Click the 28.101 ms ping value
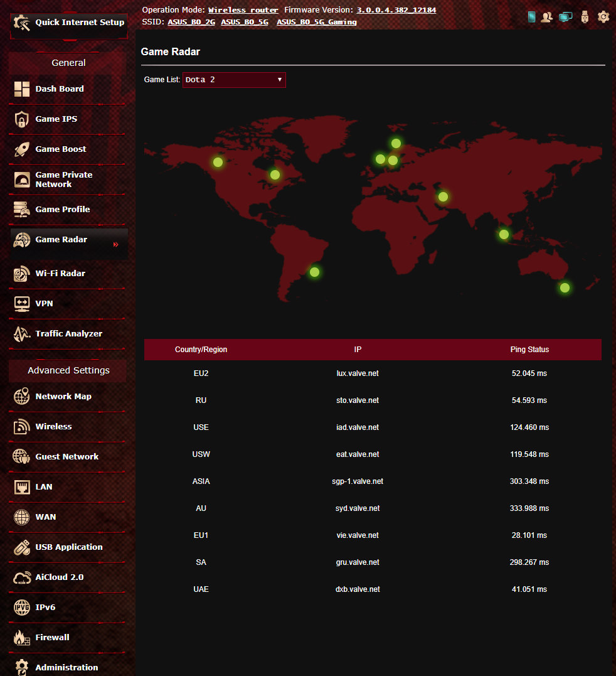This screenshot has height=676, width=616. 529,535
